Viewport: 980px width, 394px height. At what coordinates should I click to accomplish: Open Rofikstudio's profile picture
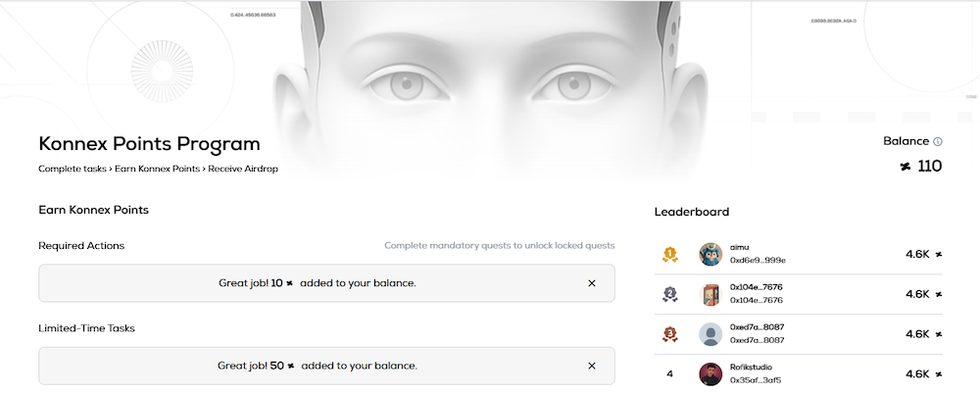click(710, 373)
